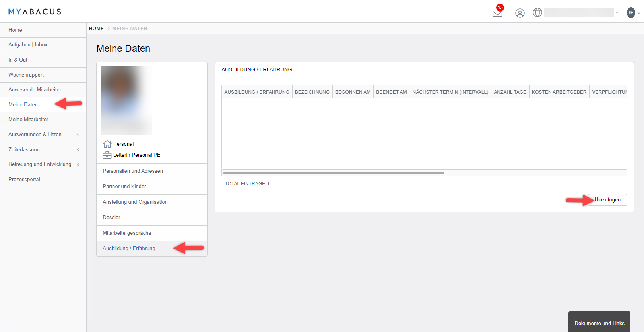Click the HOME breadcrumb link
644x332 pixels.
coord(96,29)
